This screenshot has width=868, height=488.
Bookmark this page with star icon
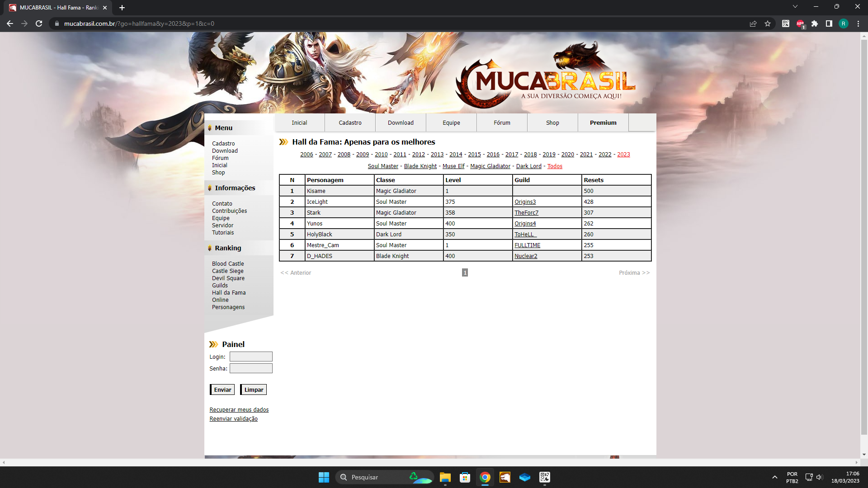click(x=768, y=23)
